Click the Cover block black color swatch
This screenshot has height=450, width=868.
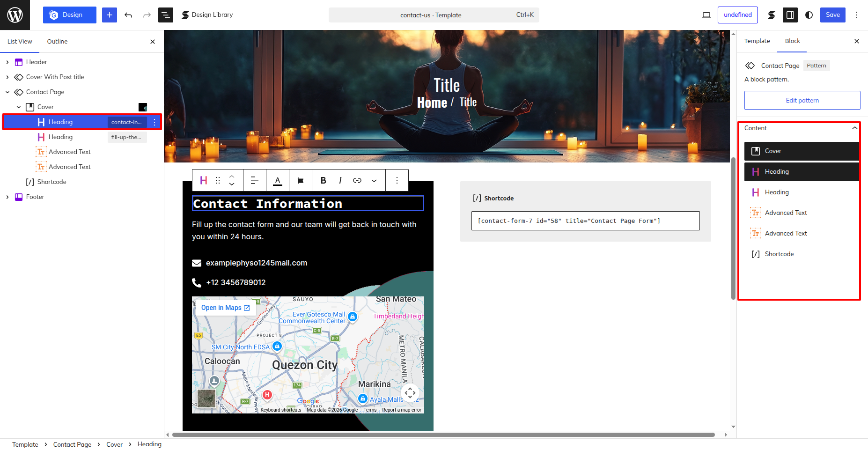click(x=143, y=107)
